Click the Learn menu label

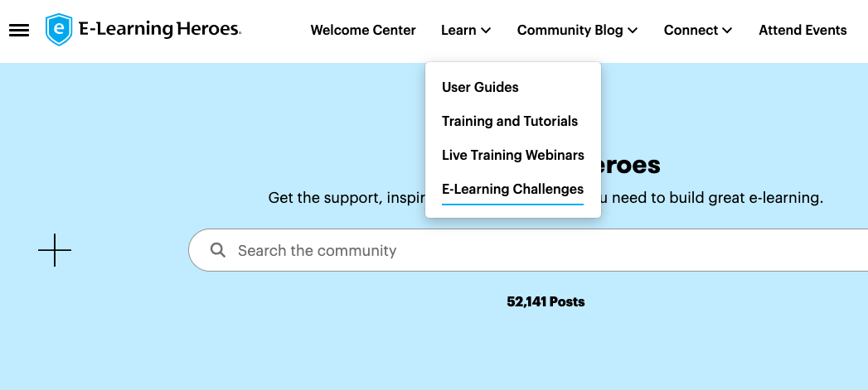(458, 31)
